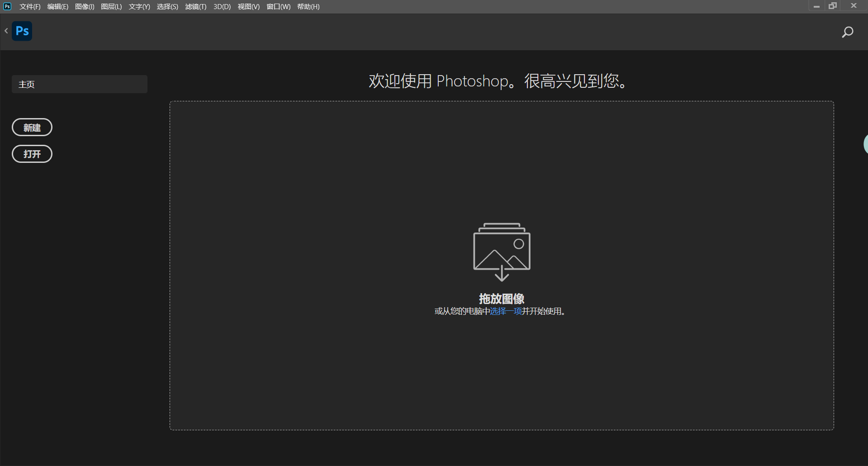This screenshot has width=868, height=466.
Task: Click the 打开 button
Action: [32, 154]
